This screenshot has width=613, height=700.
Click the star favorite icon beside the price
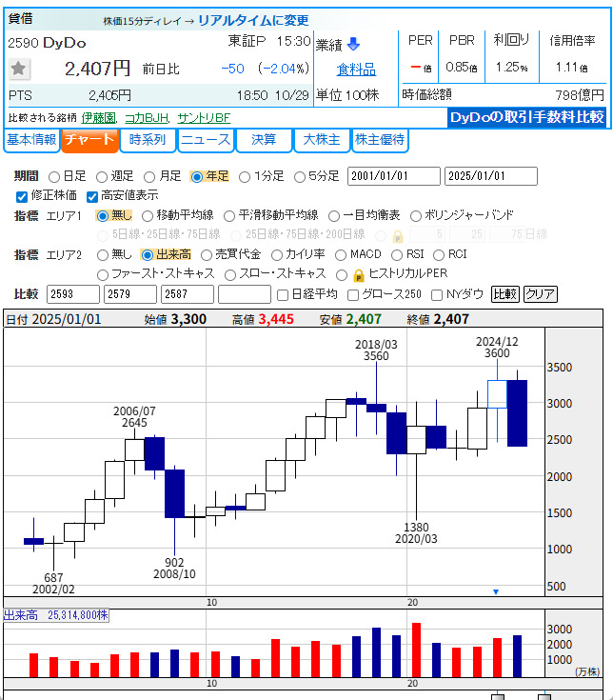[20, 69]
